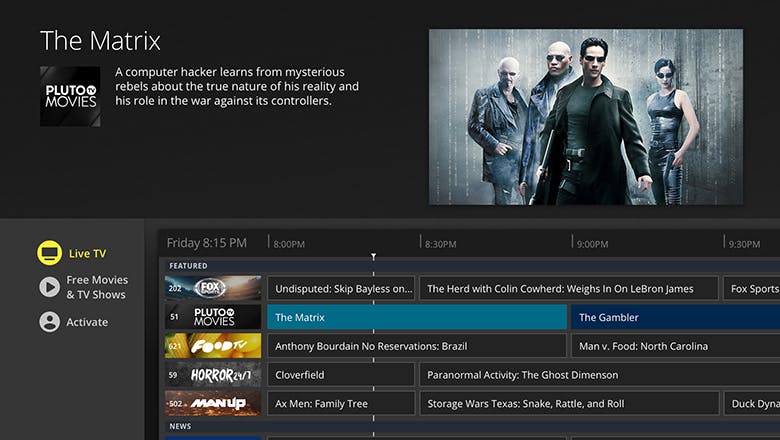Click The Matrix title heading

pos(100,40)
